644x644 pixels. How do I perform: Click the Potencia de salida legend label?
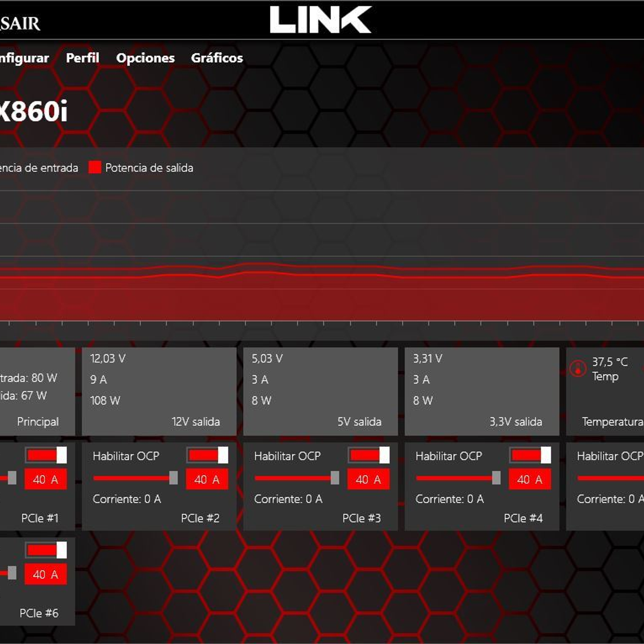149,168
